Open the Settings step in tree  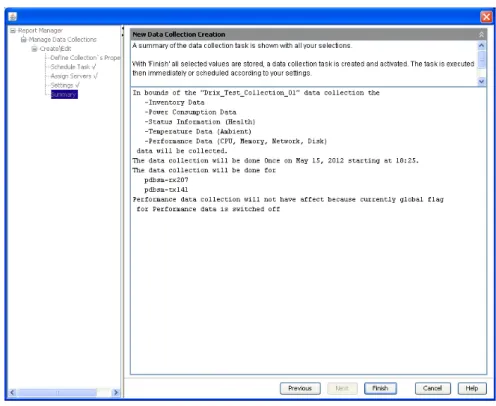(65, 85)
